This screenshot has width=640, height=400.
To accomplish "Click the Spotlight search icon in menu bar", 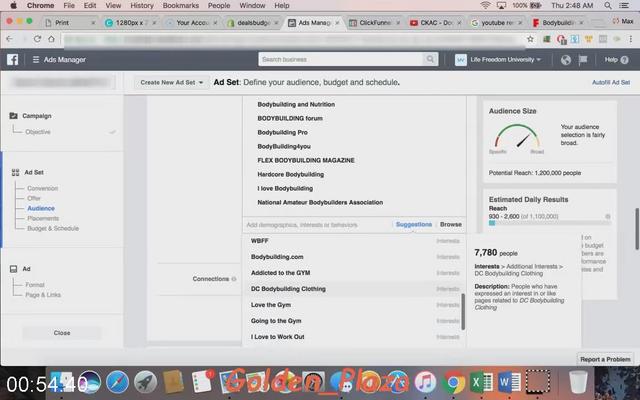I will (x=608, y=5).
